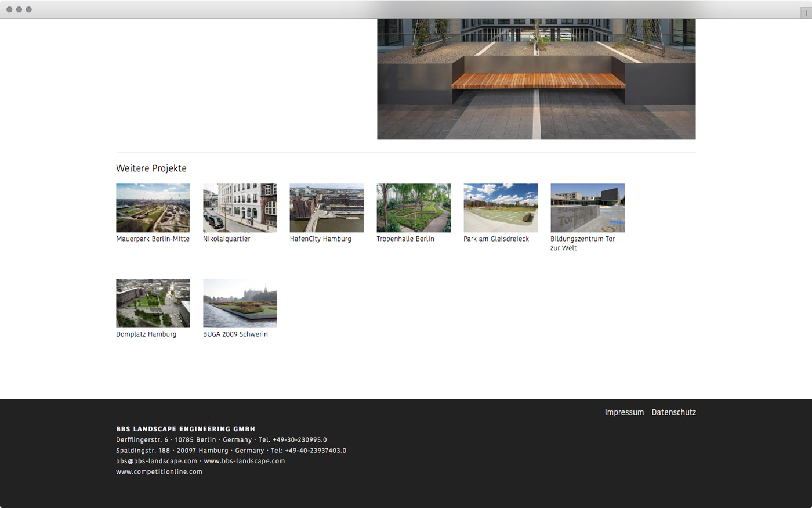This screenshot has height=508, width=812.
Task: Click the Park am Gleisdreieck caption link
Action: 496,239
